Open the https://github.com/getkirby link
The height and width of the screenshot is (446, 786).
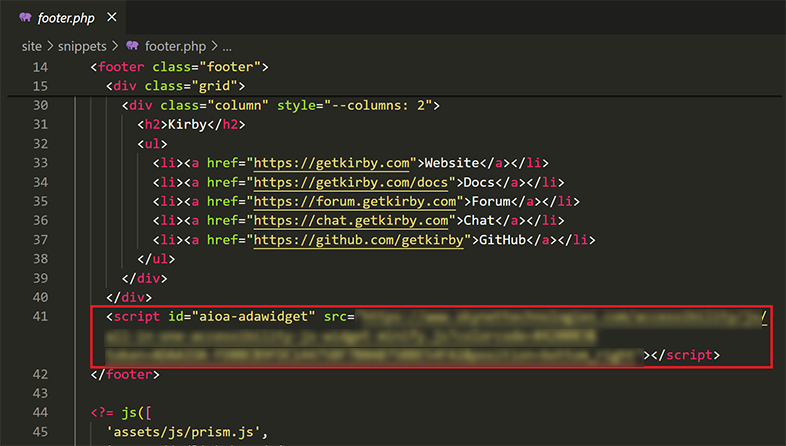[x=358, y=240]
